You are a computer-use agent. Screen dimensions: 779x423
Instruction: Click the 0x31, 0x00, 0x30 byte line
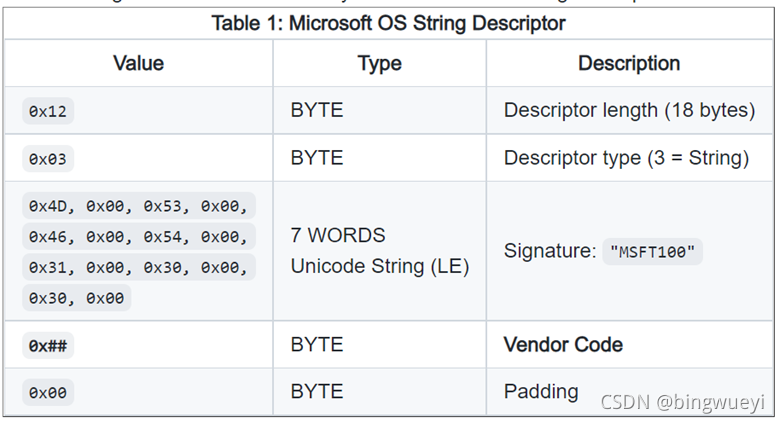pos(138,267)
